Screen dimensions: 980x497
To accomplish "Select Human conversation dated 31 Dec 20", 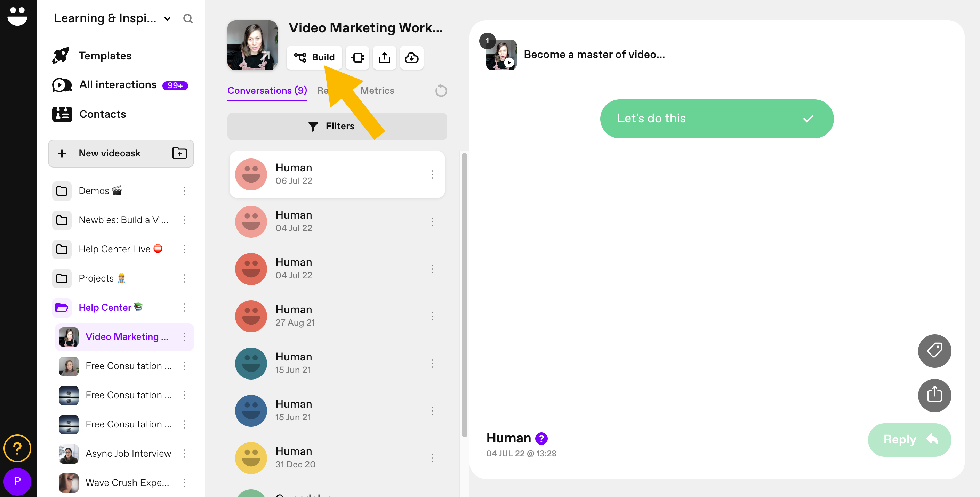I will coord(337,458).
